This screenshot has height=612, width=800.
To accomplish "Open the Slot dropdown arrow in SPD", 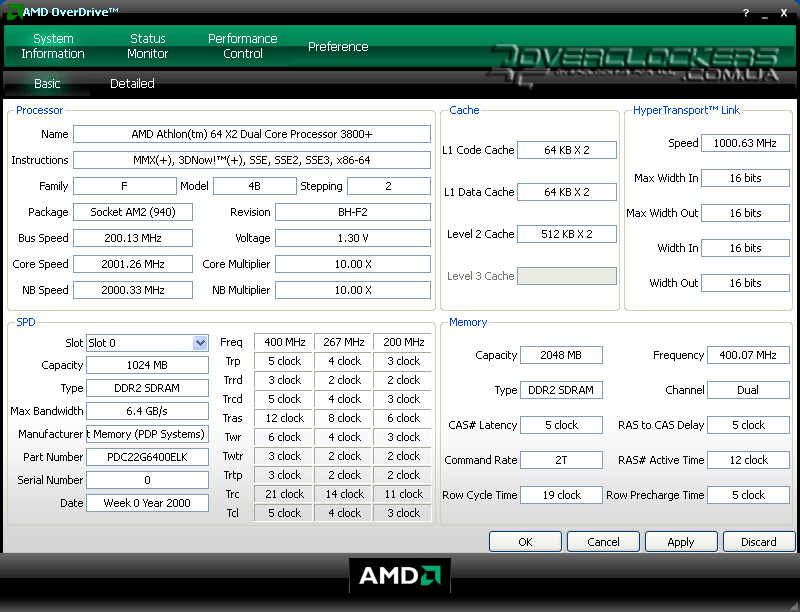I will [x=201, y=343].
